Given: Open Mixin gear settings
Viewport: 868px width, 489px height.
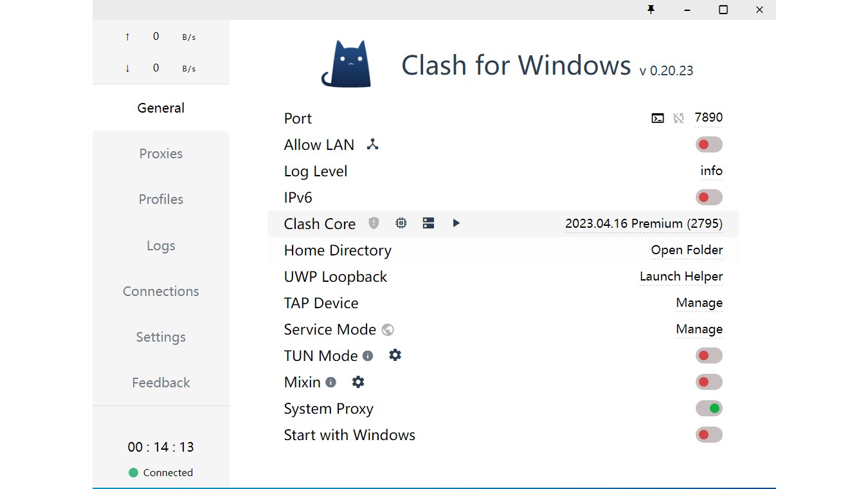Looking at the screenshot, I should [358, 382].
